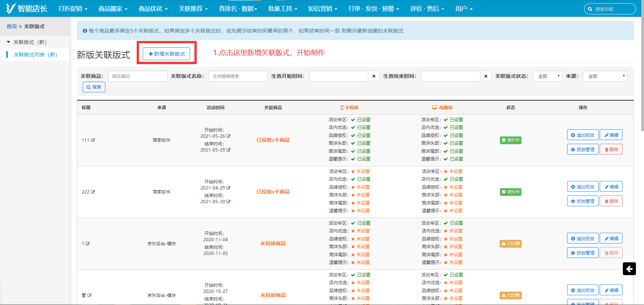Focus the 生效结束时间 date field

(x=451, y=76)
